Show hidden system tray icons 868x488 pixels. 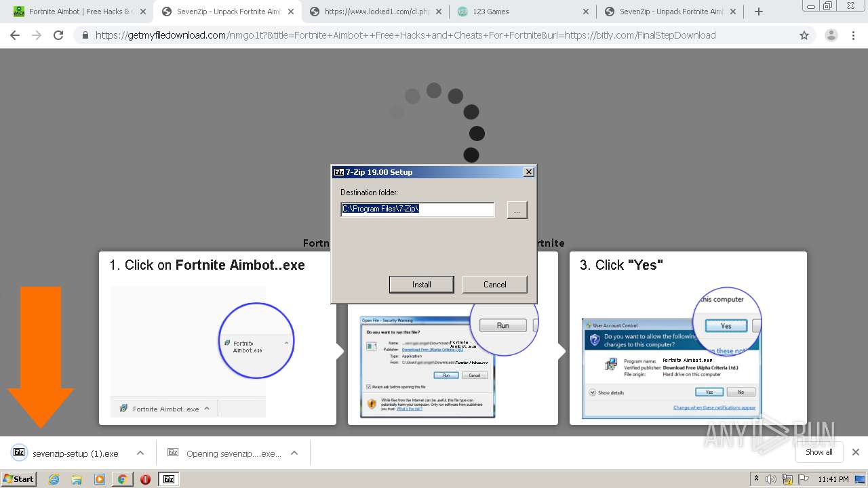[756, 479]
